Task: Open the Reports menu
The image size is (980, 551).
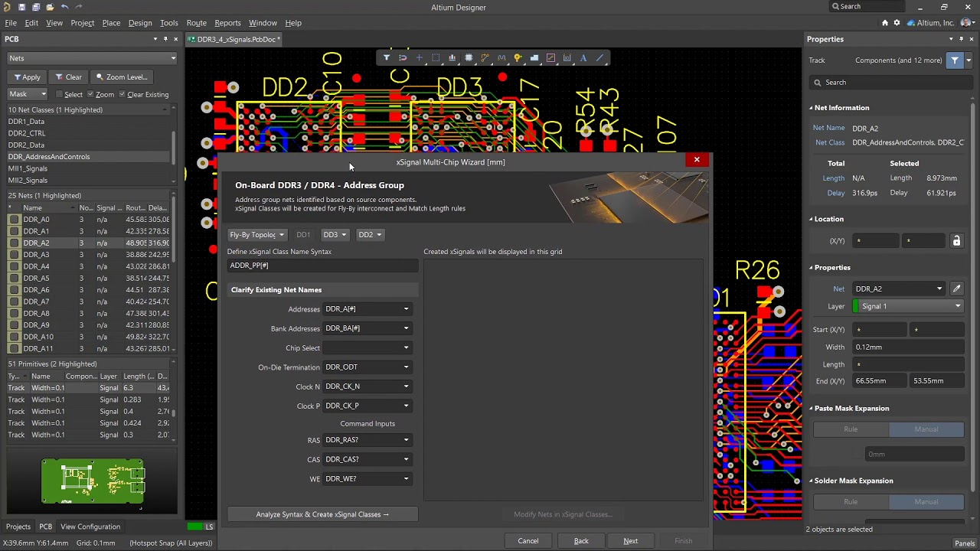Action: (227, 23)
